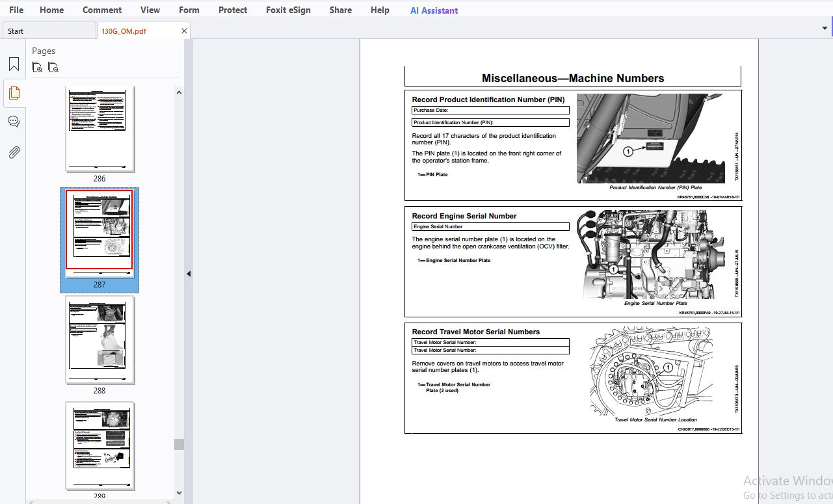Image resolution: width=833 pixels, height=504 pixels.
Task: Click the second Travel Motor Serial Number field
Action: tap(490, 350)
